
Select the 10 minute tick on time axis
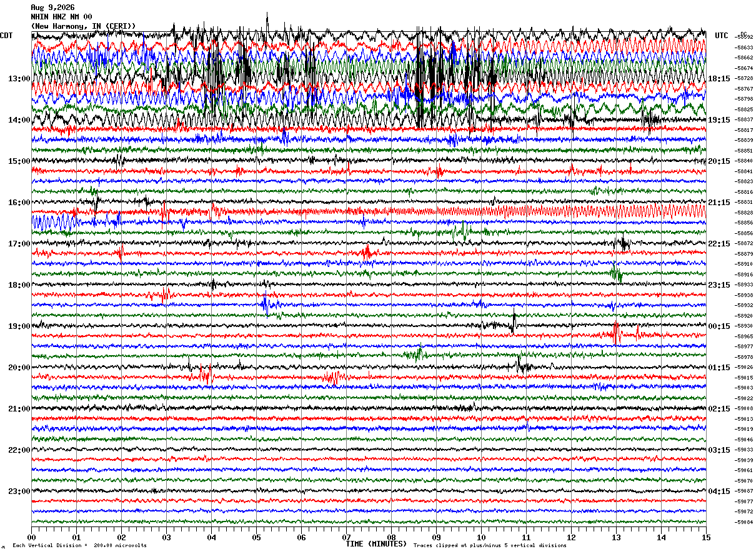pos(481,537)
